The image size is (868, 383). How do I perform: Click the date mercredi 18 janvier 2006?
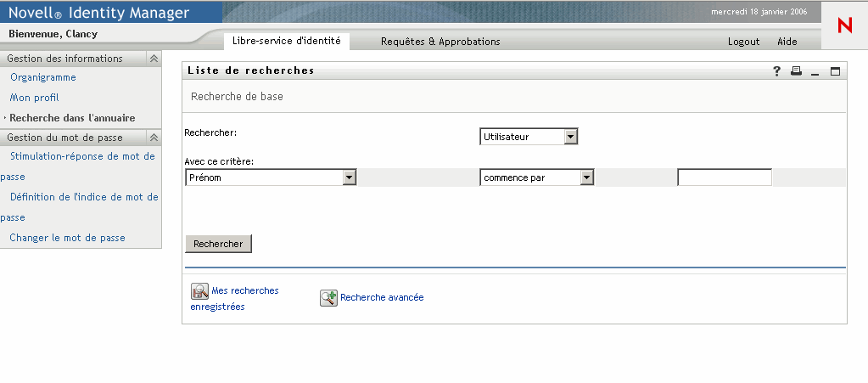759,12
